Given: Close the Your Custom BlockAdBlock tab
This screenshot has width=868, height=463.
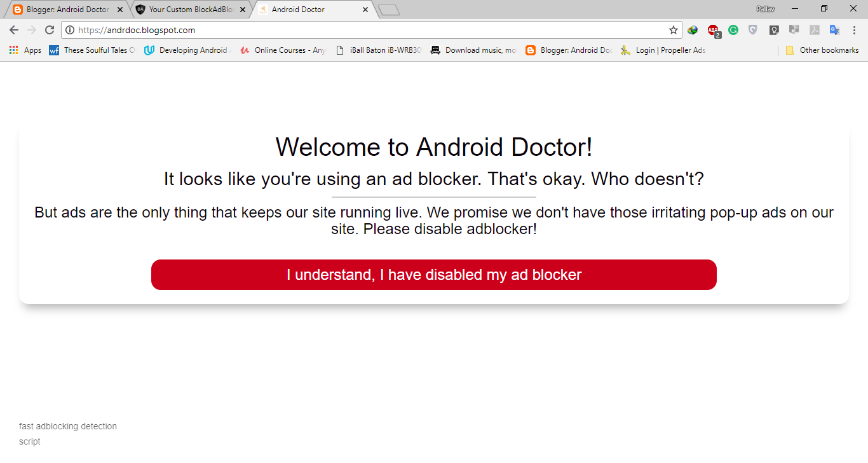Looking at the screenshot, I should [242, 10].
